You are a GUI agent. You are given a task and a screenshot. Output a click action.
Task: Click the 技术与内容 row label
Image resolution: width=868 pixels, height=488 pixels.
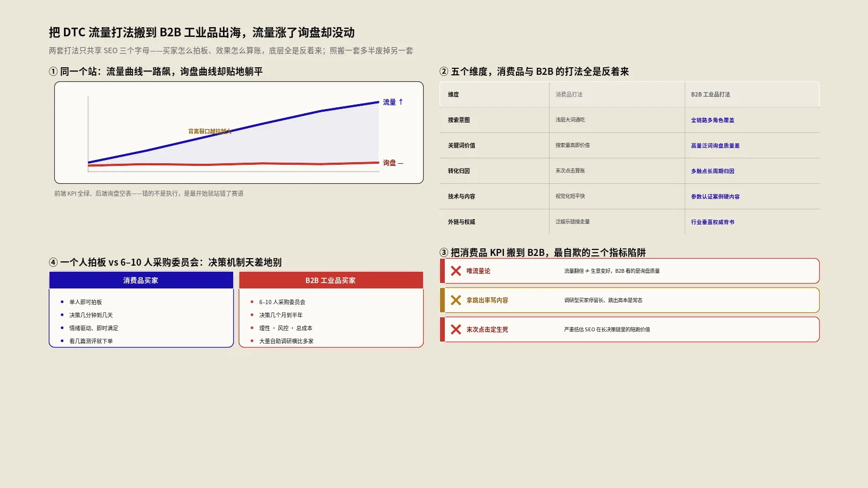[462, 196]
